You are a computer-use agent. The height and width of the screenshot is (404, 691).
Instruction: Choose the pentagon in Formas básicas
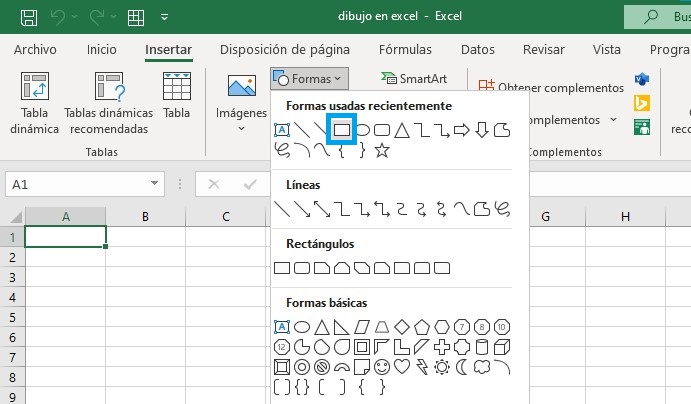coord(422,327)
